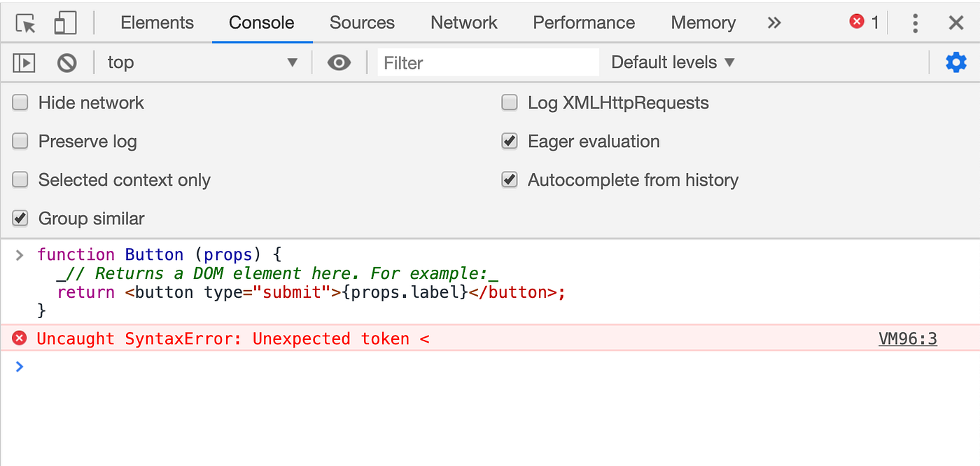
Task: Enable Log XMLHttpRequests
Action: [x=510, y=102]
